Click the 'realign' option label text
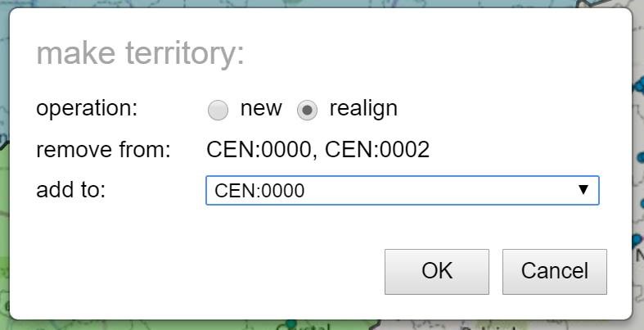 363,110
